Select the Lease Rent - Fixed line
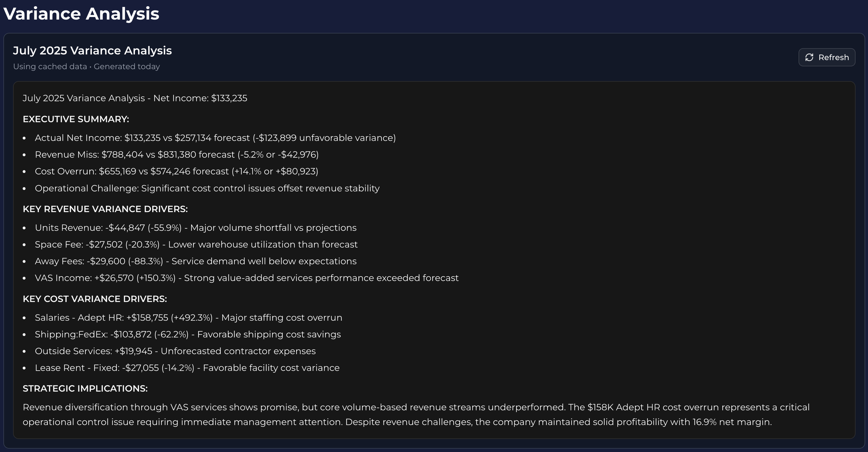 click(x=187, y=368)
